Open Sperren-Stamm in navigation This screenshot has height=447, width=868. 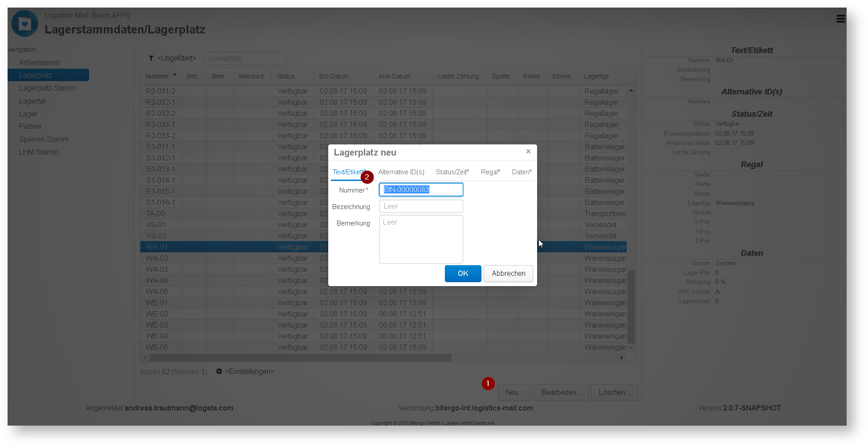pyautogui.click(x=44, y=139)
